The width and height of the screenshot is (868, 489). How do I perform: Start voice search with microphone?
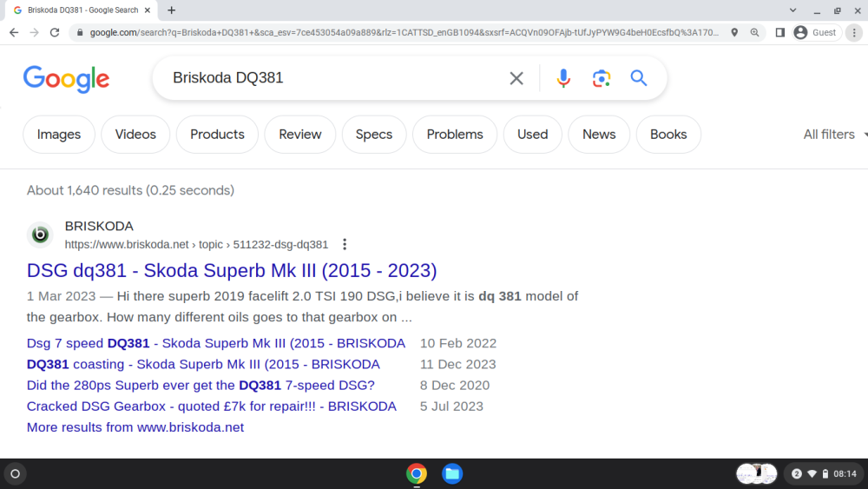[563, 78]
